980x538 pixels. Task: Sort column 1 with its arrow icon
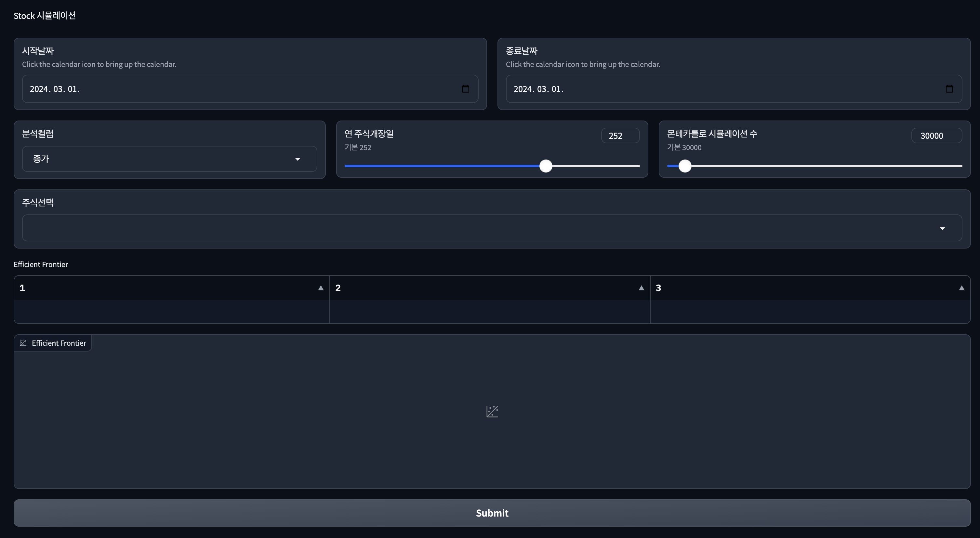pyautogui.click(x=321, y=288)
